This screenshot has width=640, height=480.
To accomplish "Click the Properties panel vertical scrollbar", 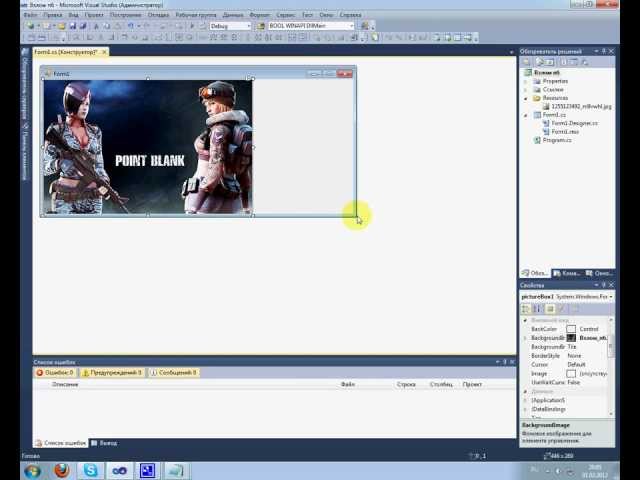I will coord(611,367).
